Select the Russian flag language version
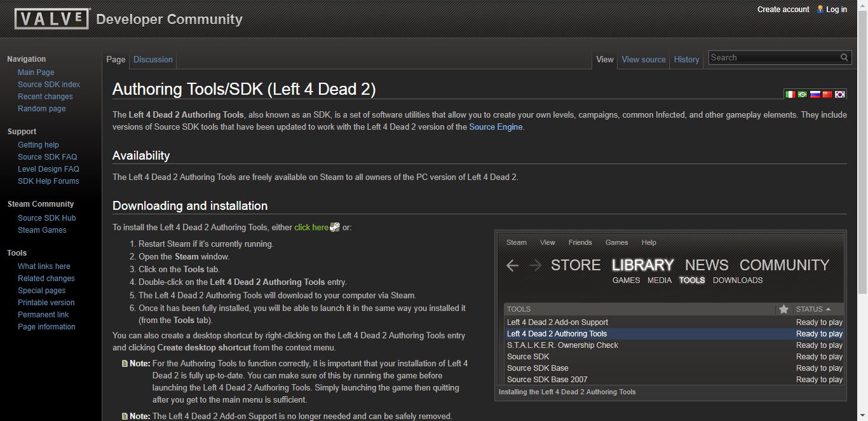This screenshot has width=868, height=421. click(x=815, y=94)
